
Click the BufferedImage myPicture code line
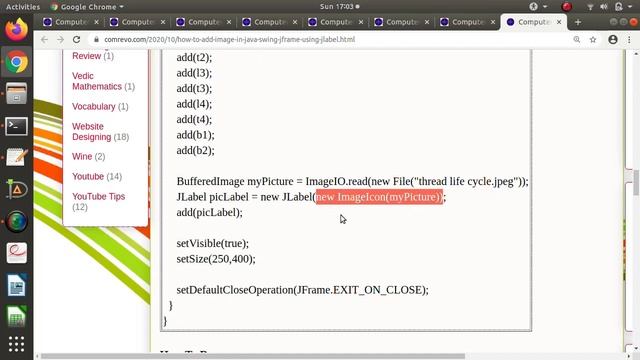point(352,181)
